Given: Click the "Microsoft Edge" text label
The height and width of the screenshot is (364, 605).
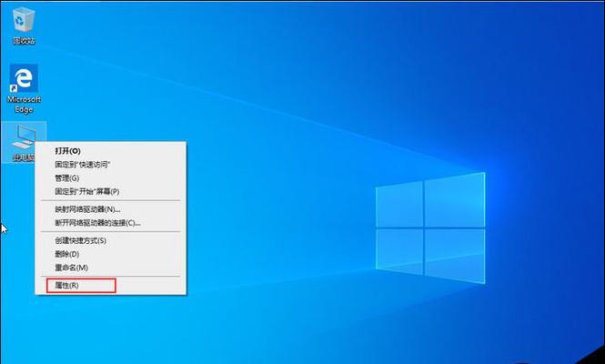Looking at the screenshot, I should [24, 103].
